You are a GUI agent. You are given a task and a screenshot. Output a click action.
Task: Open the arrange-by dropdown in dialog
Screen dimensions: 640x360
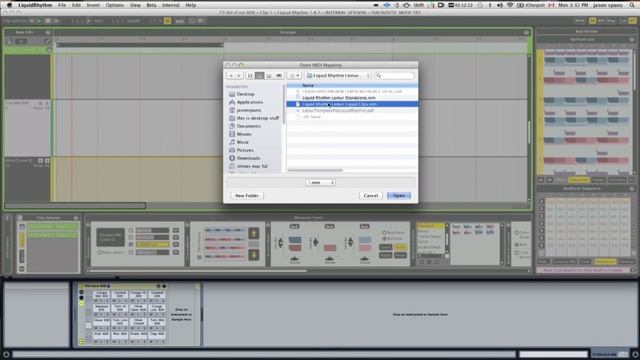294,76
